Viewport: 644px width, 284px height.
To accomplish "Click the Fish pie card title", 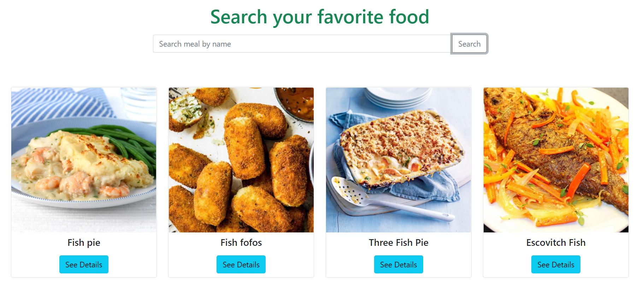I will 84,243.
